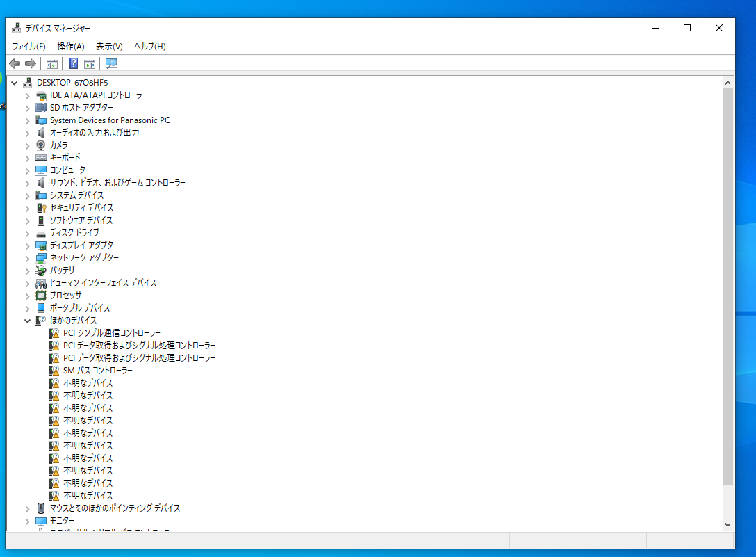Image resolution: width=756 pixels, height=557 pixels.
Task: Open the ヘルプ(H) menu
Action: click(x=149, y=47)
